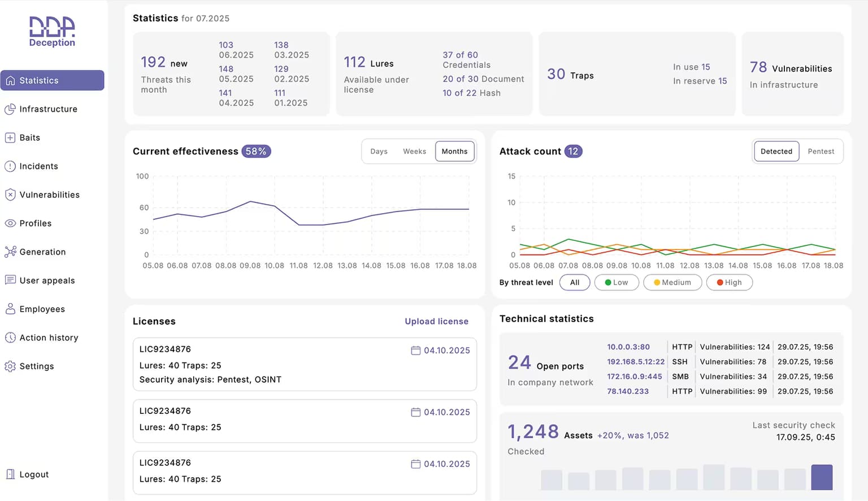Screen dimensions: 868x501
Task: Toggle Medium threat level filter
Action: pos(672,282)
